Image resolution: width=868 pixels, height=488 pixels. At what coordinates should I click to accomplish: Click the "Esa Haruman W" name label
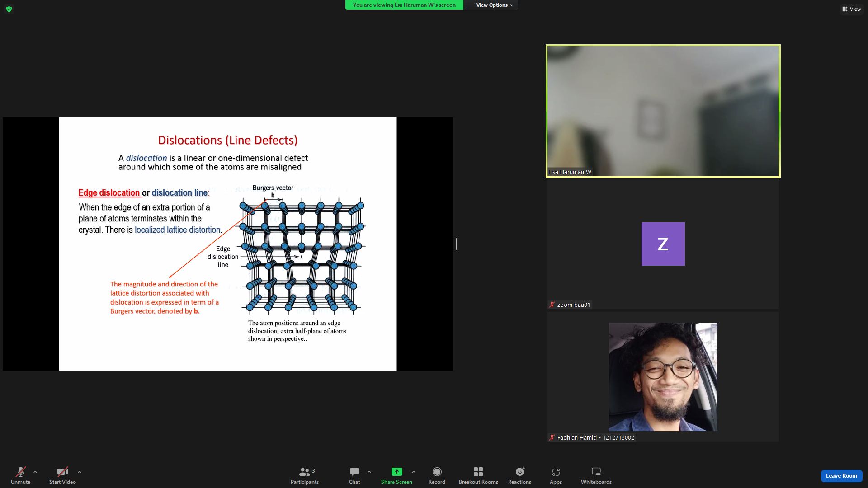click(x=570, y=172)
